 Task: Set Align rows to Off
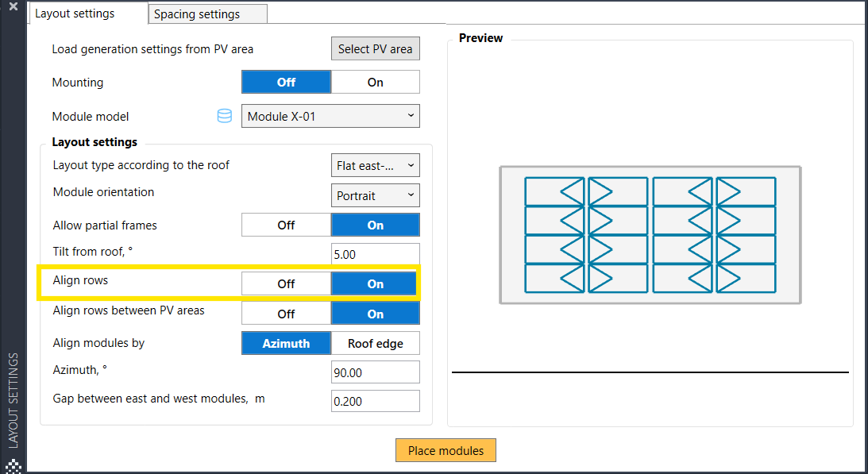(286, 283)
